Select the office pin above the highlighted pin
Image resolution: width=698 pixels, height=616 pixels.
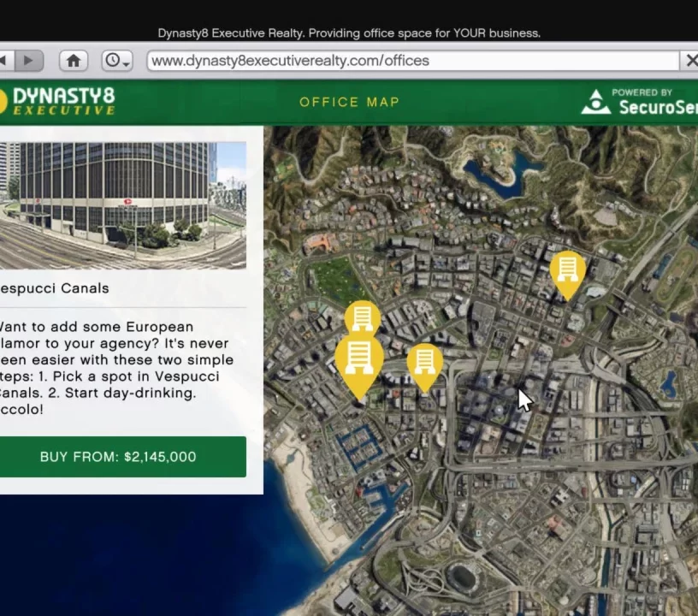click(363, 317)
